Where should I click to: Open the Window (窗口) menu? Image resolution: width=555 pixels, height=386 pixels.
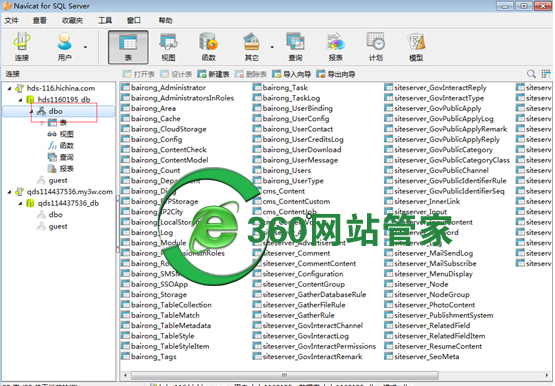point(134,21)
